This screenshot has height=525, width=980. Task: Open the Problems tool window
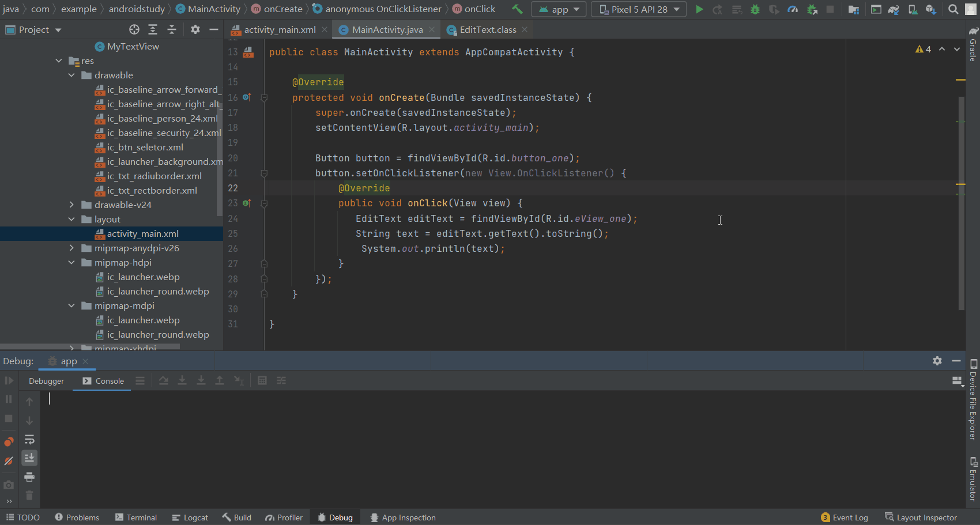77,518
